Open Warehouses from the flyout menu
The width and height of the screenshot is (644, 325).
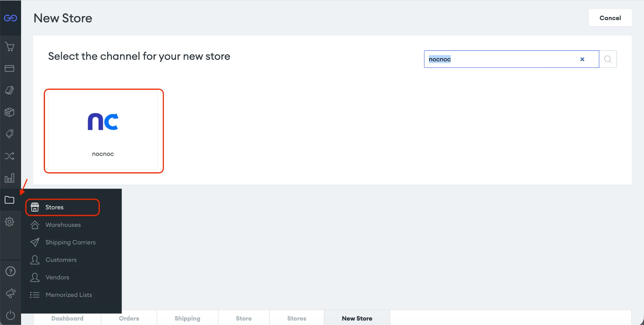coord(63,225)
